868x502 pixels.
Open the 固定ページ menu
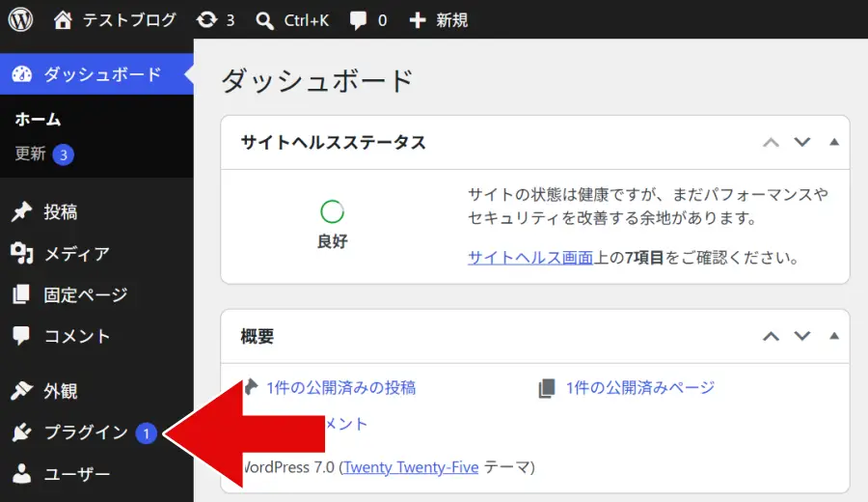tap(86, 294)
